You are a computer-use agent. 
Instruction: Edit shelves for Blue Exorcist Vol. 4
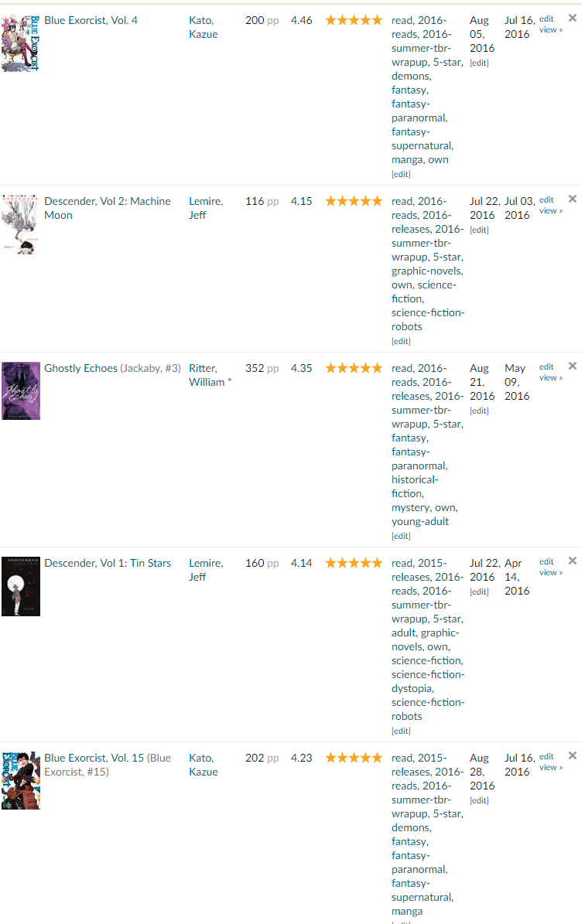(x=401, y=175)
